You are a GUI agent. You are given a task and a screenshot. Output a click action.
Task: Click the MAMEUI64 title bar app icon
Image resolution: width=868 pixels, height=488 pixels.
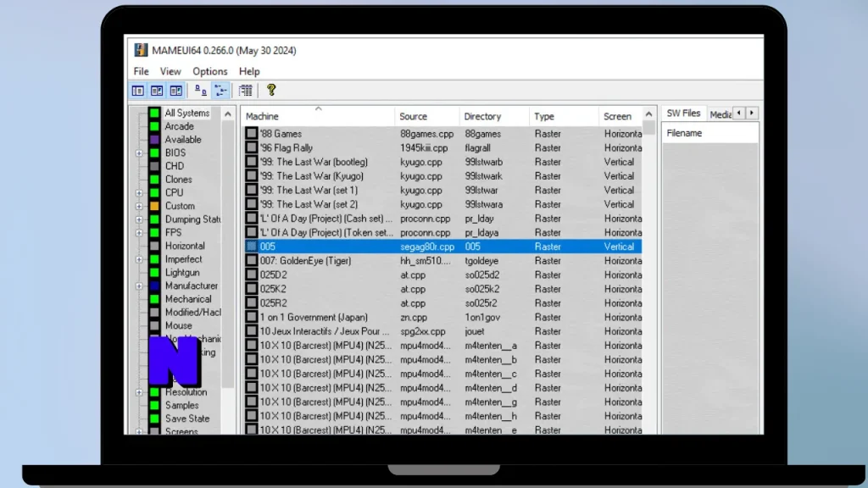pyautogui.click(x=141, y=50)
